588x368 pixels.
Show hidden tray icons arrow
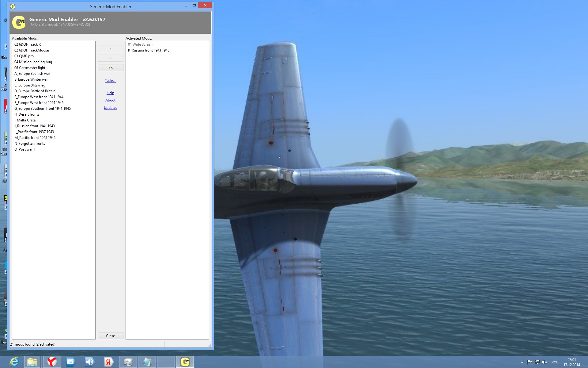point(522,362)
